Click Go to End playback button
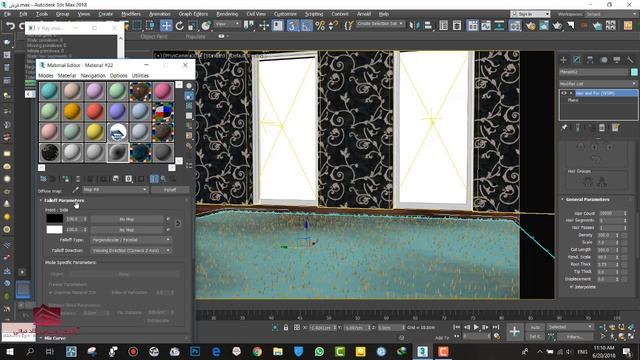 pyautogui.click(x=496, y=327)
